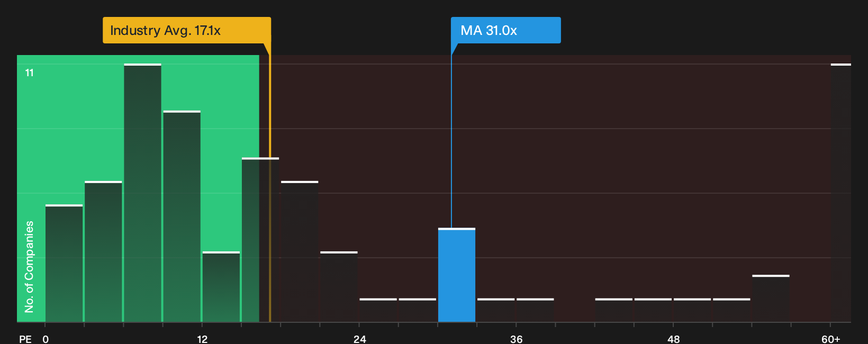Click the '60+' x-axis tick label
The height and width of the screenshot is (344, 868).
[x=831, y=339]
